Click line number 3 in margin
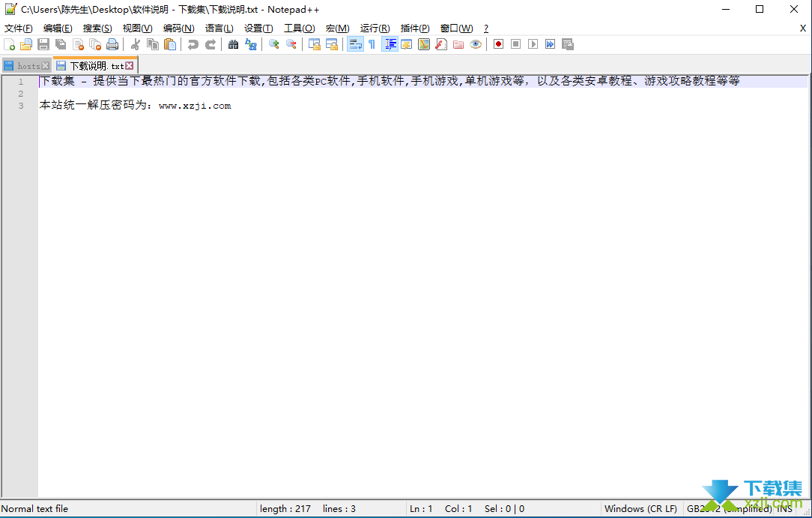This screenshot has width=812, height=518. tap(21, 106)
